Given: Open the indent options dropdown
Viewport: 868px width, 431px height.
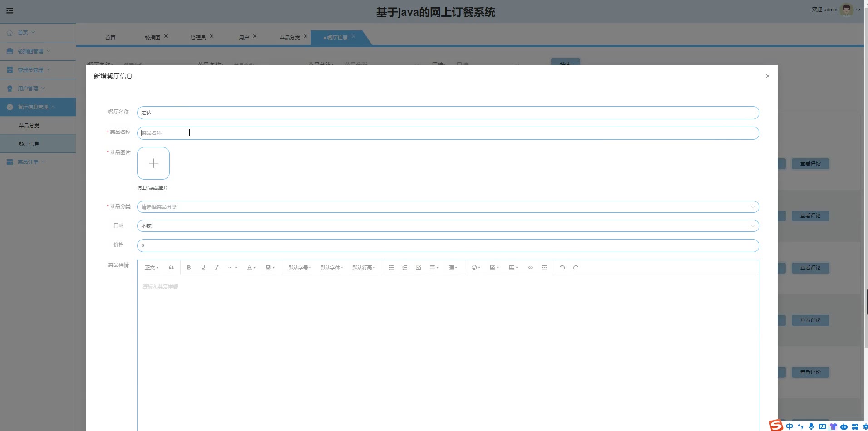Looking at the screenshot, I should coord(453,268).
